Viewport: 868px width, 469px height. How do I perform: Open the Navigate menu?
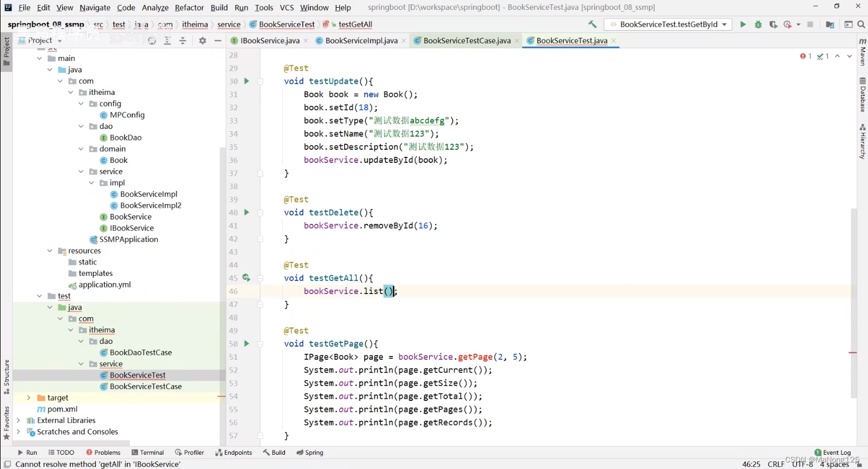95,8
